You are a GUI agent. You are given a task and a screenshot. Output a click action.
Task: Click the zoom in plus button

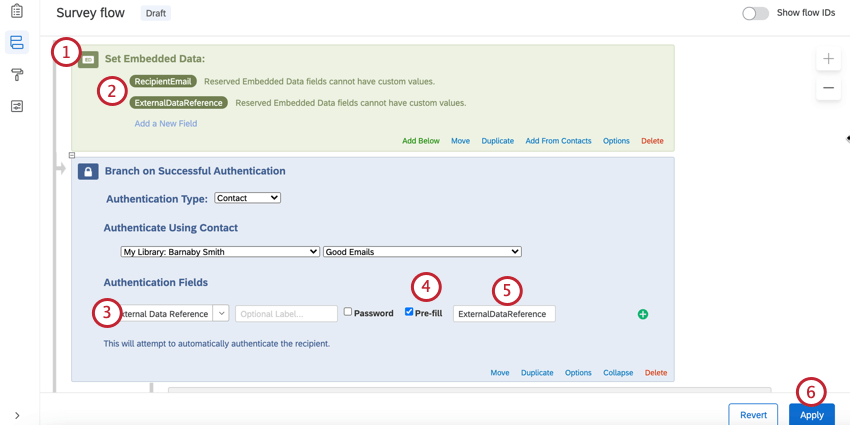point(828,59)
